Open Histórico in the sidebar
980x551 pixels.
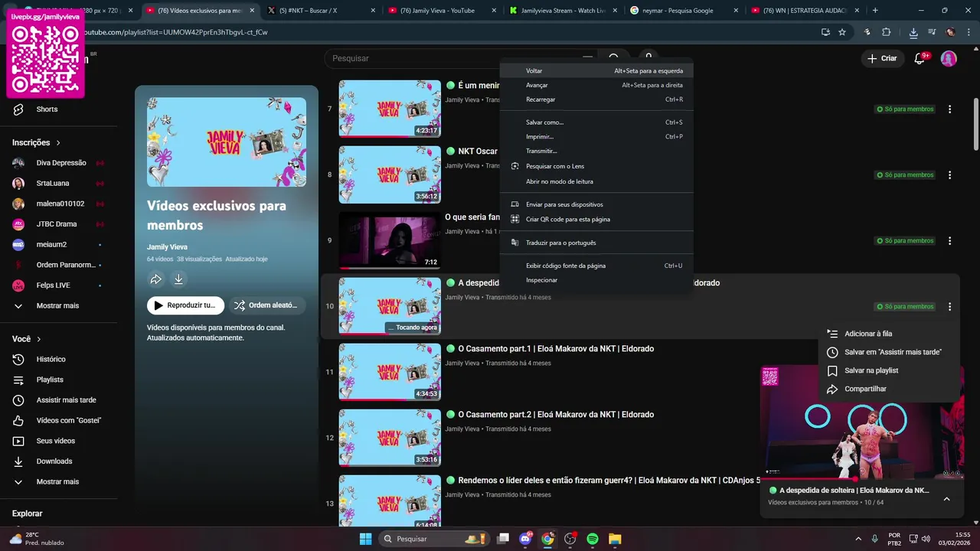[x=51, y=359]
